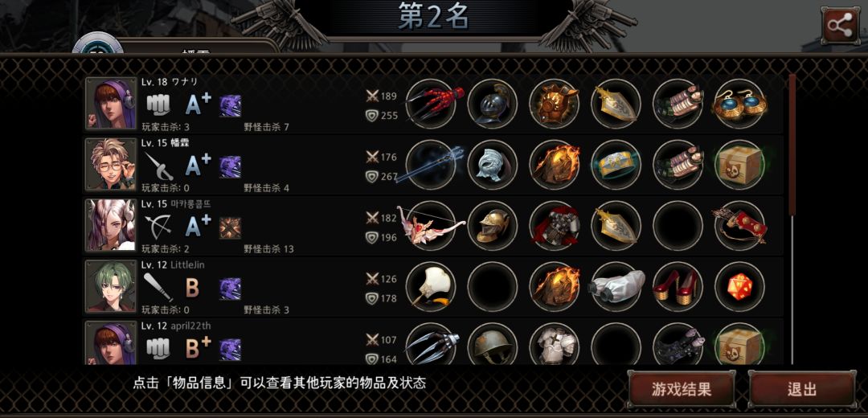Click the 游戏结果 button
The image size is (868, 418).
click(682, 389)
